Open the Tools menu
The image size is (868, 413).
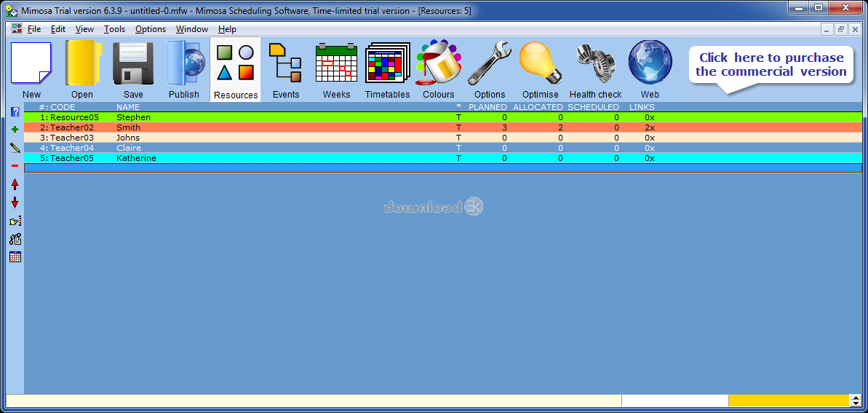coord(114,29)
